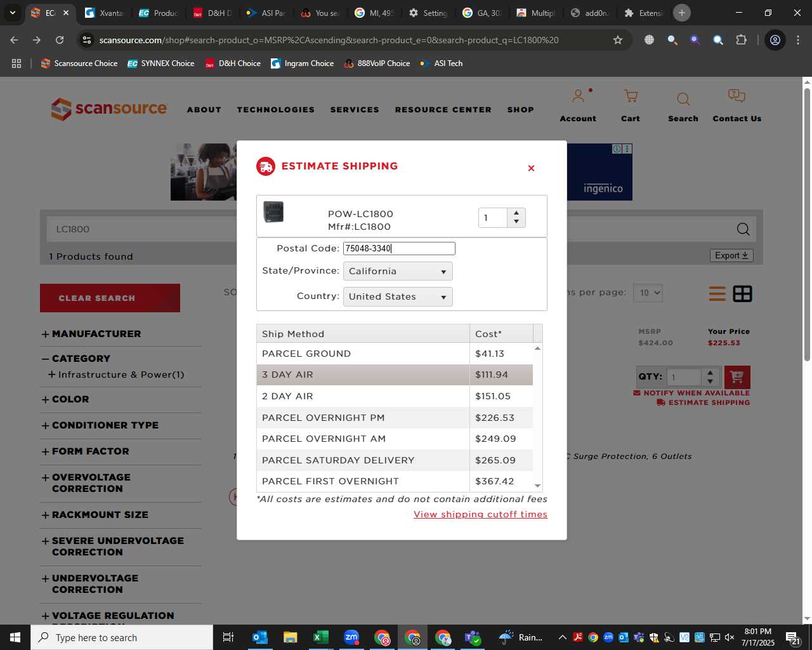
Task: Open the Country dropdown
Action: (x=398, y=296)
